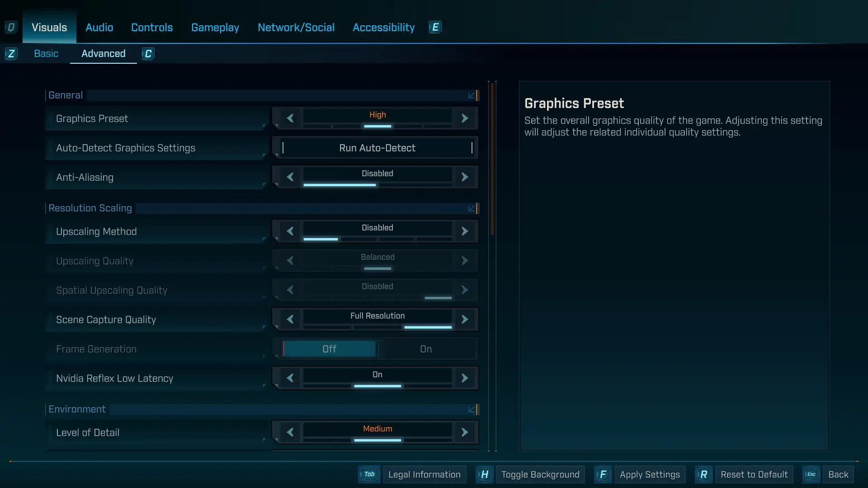Collapse the General section
Viewport: 868px width, 488px height.
472,95
